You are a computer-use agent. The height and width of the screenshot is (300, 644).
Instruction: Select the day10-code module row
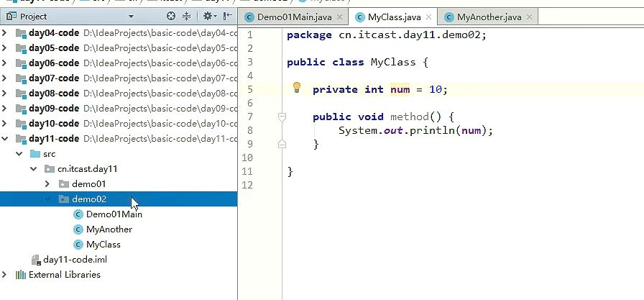[119, 123]
